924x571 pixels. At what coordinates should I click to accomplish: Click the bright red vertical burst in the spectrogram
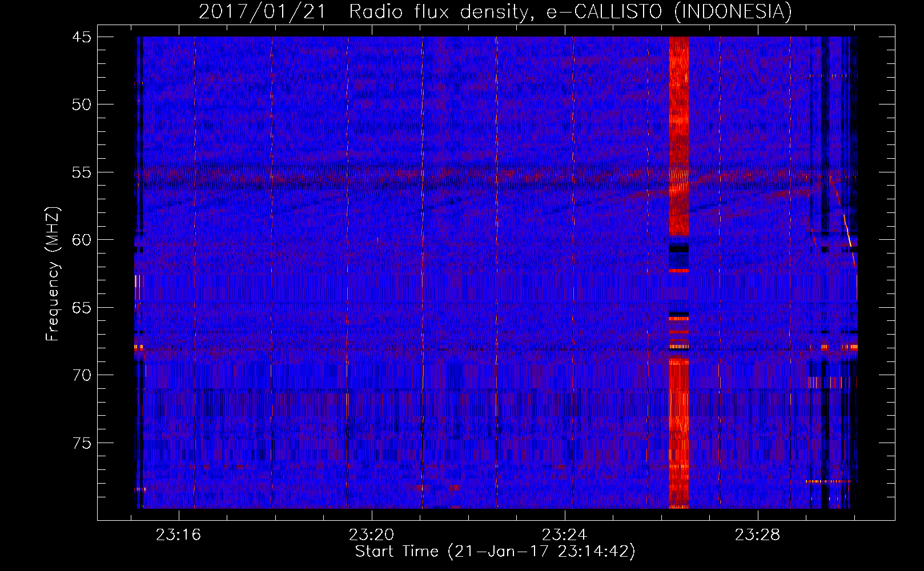tap(678, 272)
